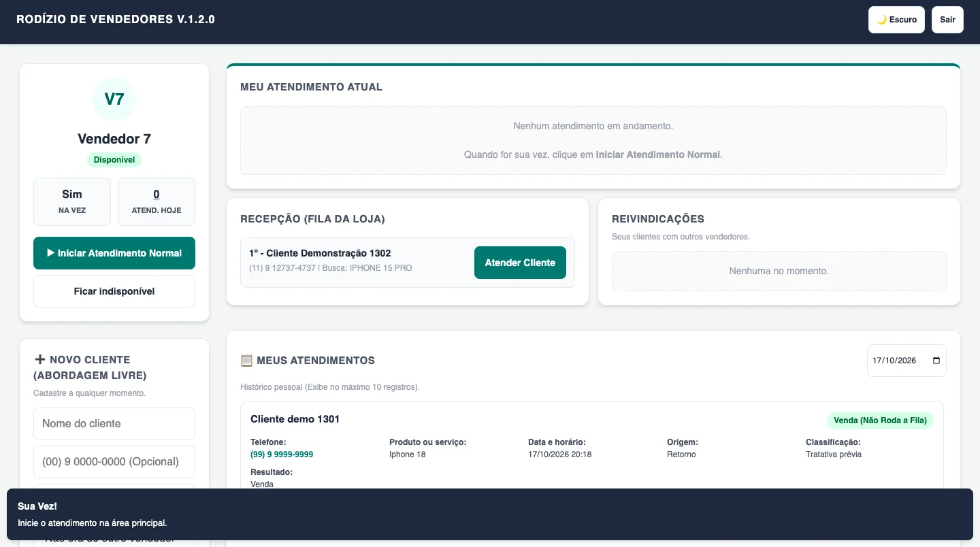The height and width of the screenshot is (547, 980).
Task: Click the timestamp 17/10/2026 20:18
Action: pyautogui.click(x=559, y=454)
